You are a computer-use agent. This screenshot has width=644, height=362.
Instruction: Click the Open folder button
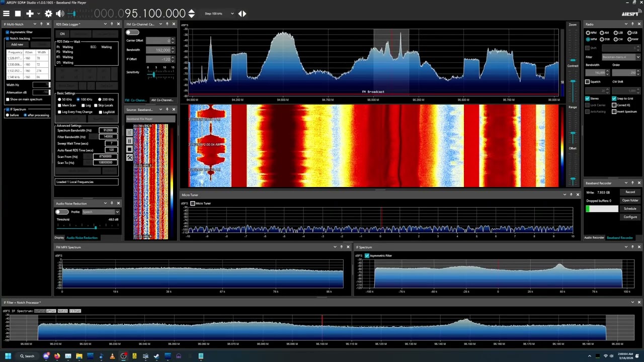(x=630, y=200)
